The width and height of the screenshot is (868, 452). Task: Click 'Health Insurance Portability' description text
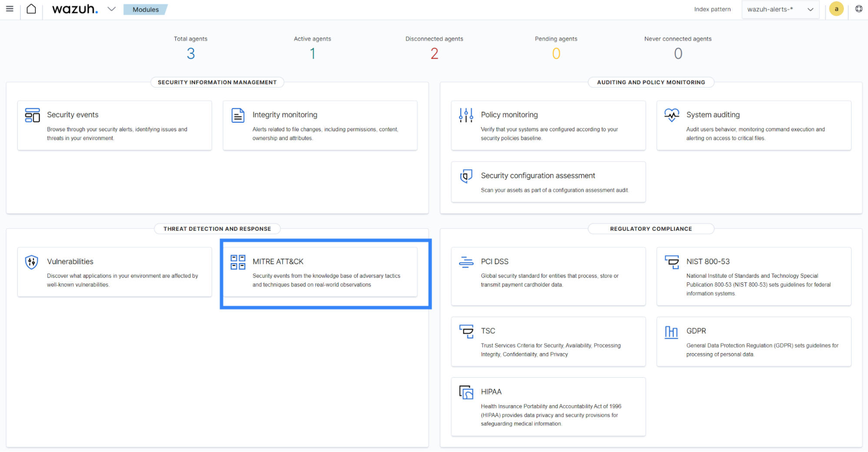[x=551, y=415]
